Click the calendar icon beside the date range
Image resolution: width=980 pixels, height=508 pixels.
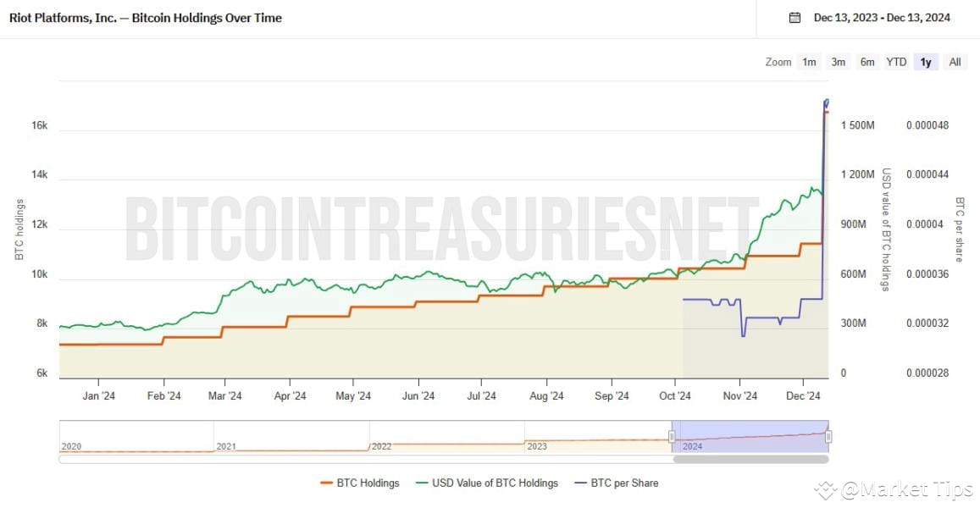coord(795,18)
